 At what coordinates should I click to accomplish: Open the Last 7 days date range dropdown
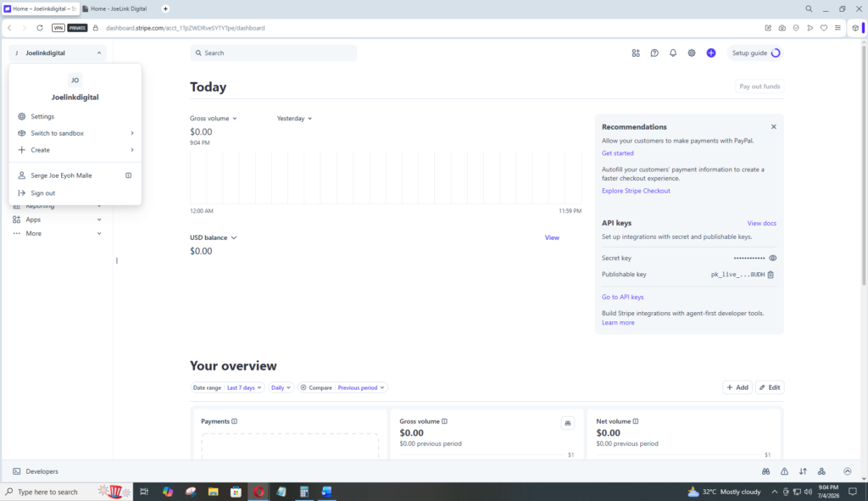pos(244,387)
